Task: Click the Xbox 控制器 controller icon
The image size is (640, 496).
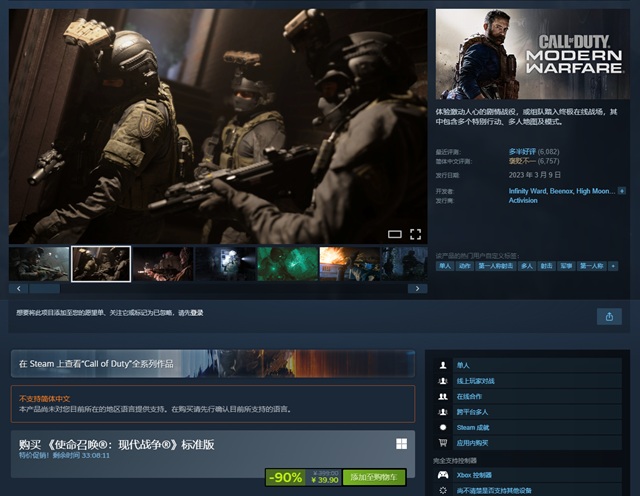Action: 443,475
